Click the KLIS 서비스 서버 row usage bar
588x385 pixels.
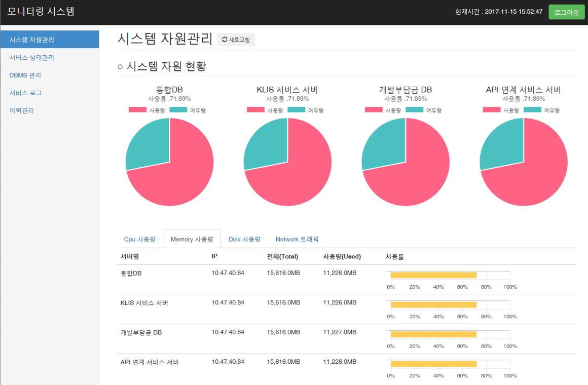click(x=433, y=305)
